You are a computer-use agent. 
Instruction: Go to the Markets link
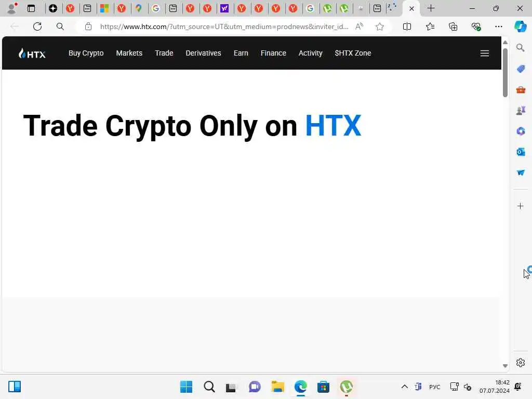point(129,54)
